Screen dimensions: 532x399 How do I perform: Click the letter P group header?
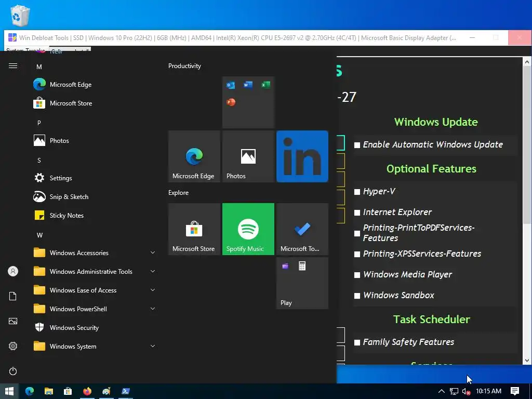(x=39, y=123)
